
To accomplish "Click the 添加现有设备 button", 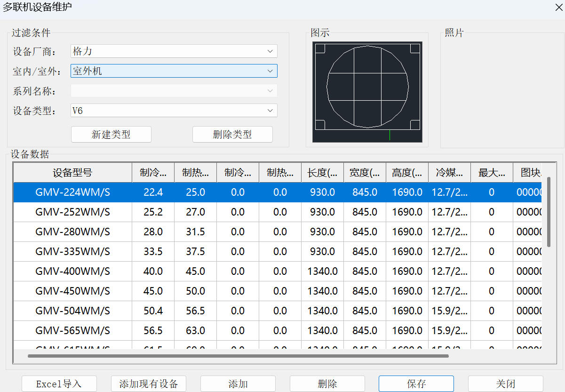I will (149, 384).
